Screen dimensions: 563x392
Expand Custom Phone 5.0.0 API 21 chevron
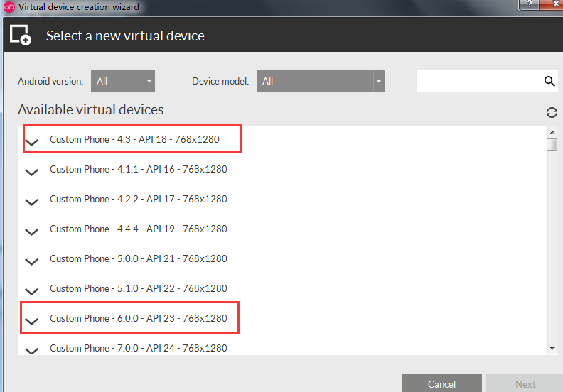coord(31,261)
